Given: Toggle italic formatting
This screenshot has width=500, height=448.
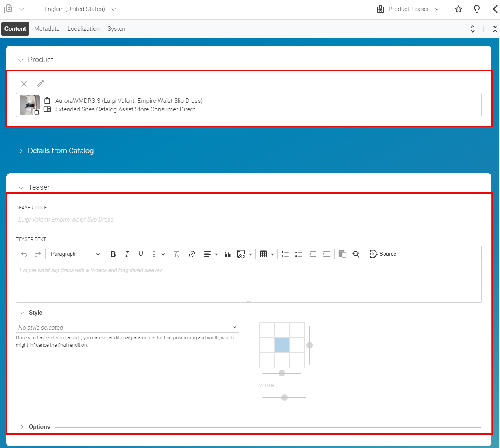Looking at the screenshot, I should 127,254.
